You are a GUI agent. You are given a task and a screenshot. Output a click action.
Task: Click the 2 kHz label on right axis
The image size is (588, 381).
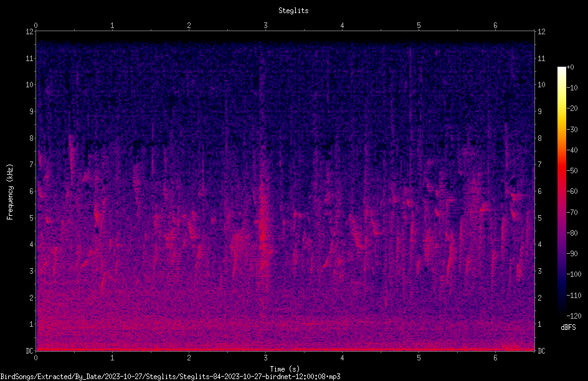coord(539,297)
